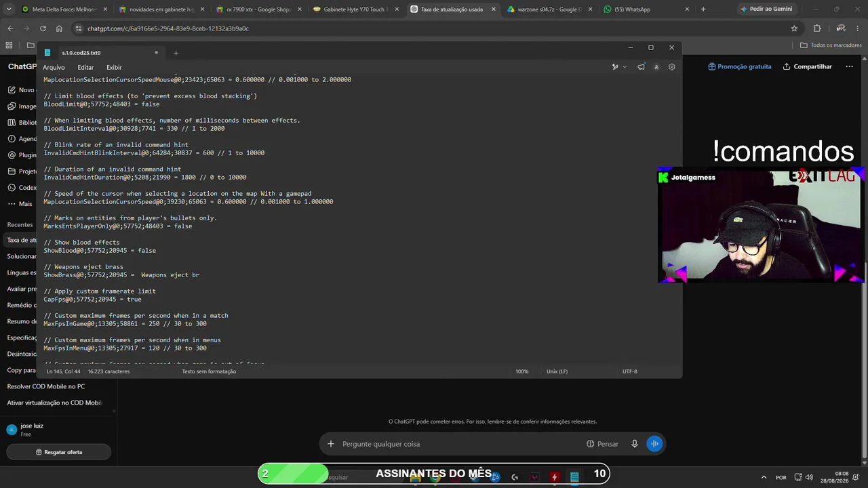The height and width of the screenshot is (488, 868).
Task: Click the Pedir ao Gemini button
Action: tap(766, 9)
